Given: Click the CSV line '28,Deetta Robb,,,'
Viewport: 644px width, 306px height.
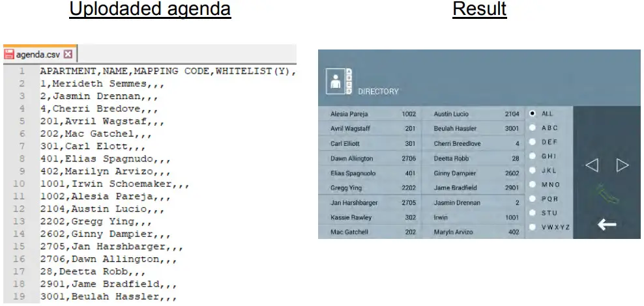Looking at the screenshot, I should pyautogui.click(x=93, y=271).
